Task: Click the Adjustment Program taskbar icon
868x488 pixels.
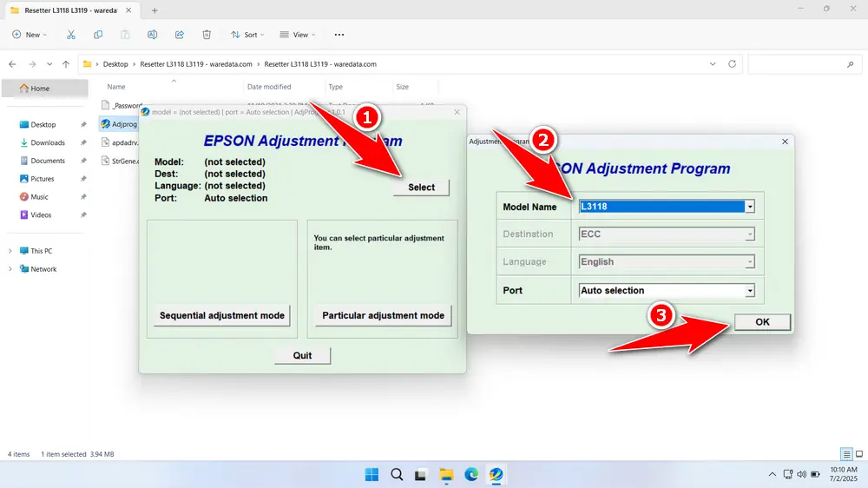Action: (496, 475)
